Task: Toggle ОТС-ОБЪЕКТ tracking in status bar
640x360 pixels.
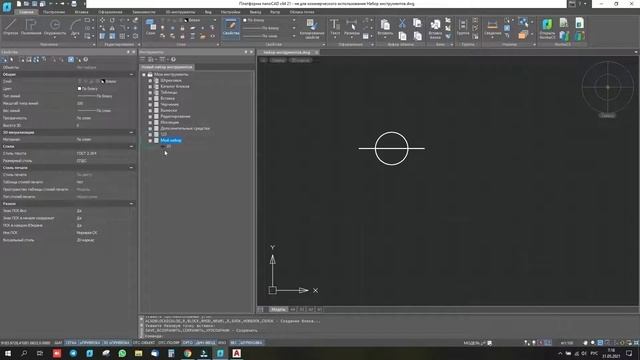Action: pos(144,343)
